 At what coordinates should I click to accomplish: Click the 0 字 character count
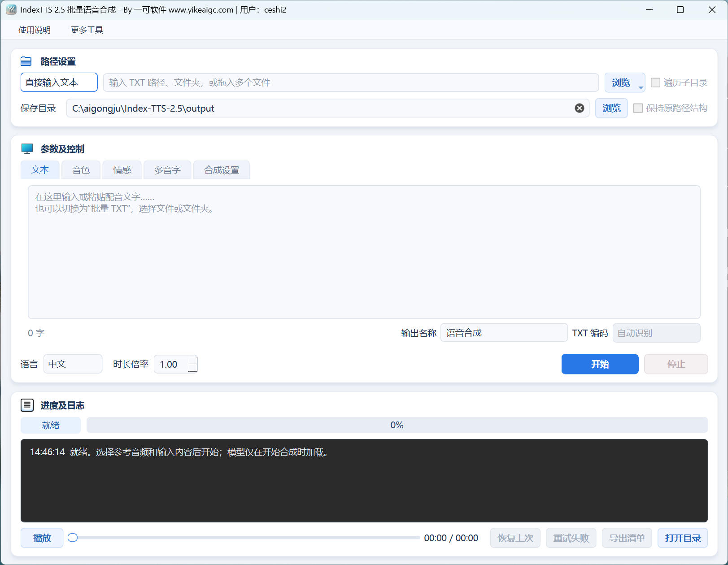pyautogui.click(x=36, y=333)
